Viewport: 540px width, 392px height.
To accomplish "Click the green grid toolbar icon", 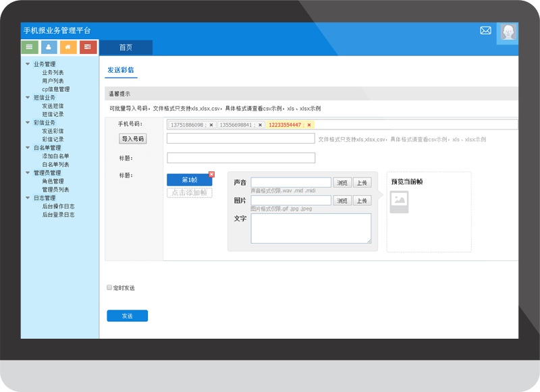I will pyautogui.click(x=30, y=47).
